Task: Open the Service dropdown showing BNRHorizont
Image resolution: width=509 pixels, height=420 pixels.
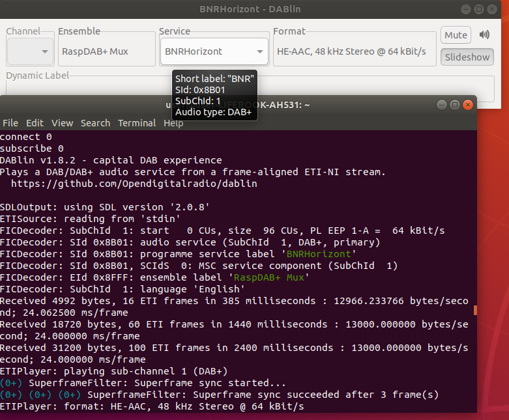Action: pyautogui.click(x=214, y=51)
